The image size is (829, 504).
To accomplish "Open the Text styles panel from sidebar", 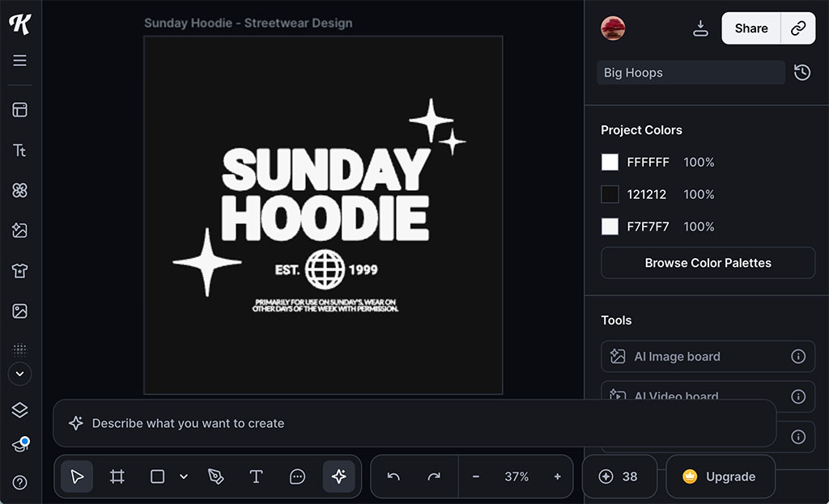I will tap(20, 150).
